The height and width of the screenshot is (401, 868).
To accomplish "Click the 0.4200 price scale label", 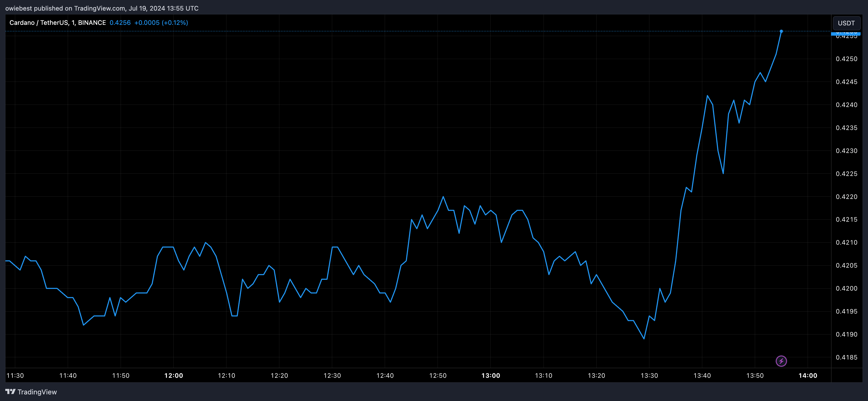I will pos(846,288).
